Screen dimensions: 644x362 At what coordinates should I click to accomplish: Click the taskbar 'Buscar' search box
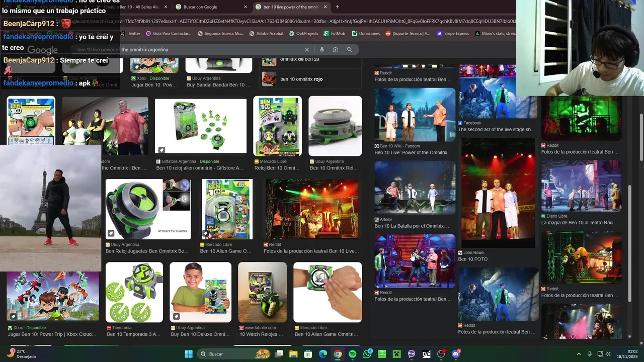point(235,354)
